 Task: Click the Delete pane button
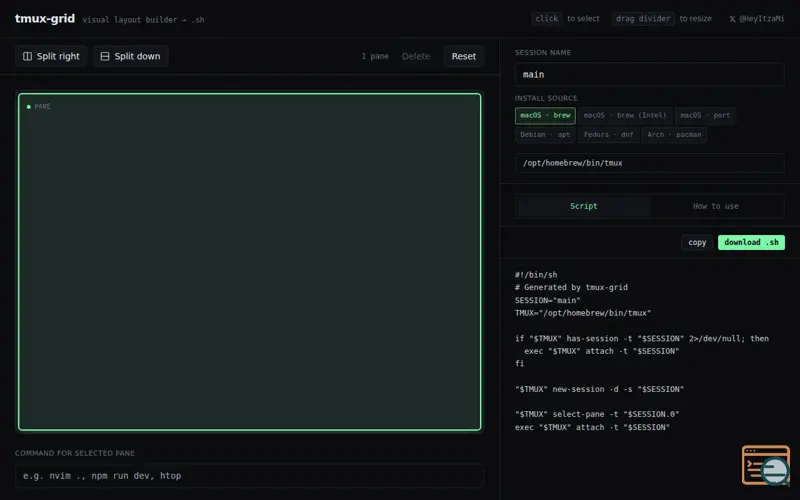416,56
